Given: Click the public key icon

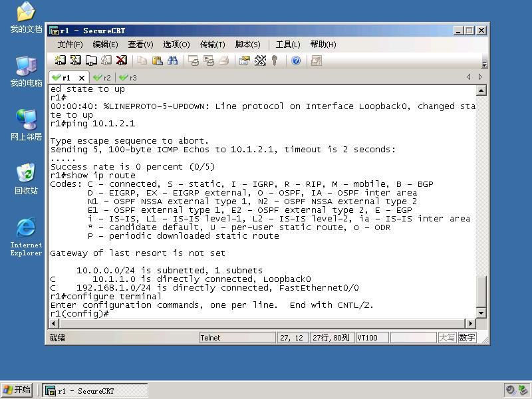Looking at the screenshot, I should (x=275, y=61).
